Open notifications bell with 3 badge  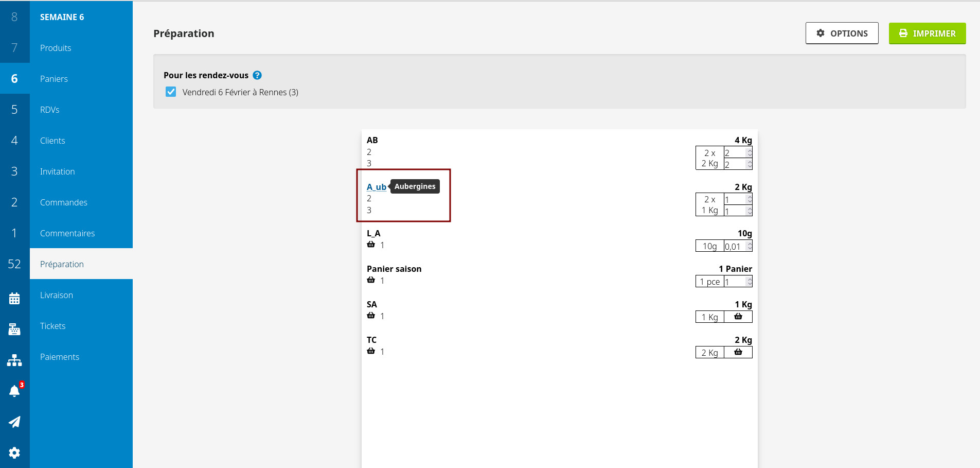(14, 391)
